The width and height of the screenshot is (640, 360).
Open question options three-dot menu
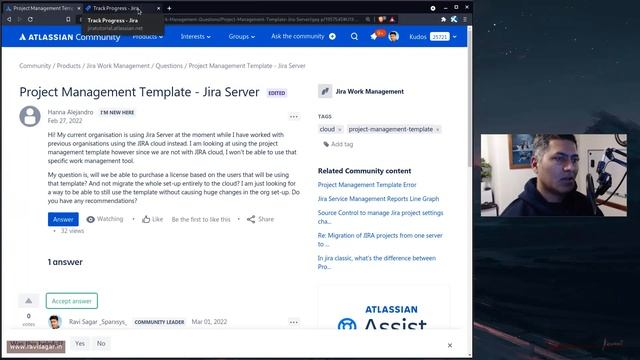tap(294, 117)
